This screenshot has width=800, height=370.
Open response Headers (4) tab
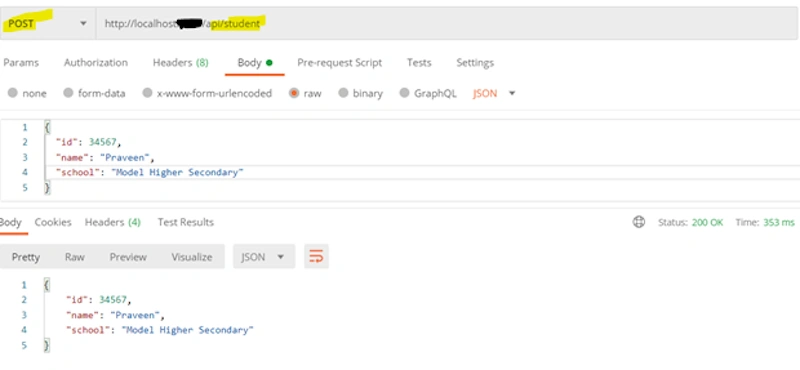pyautogui.click(x=113, y=222)
